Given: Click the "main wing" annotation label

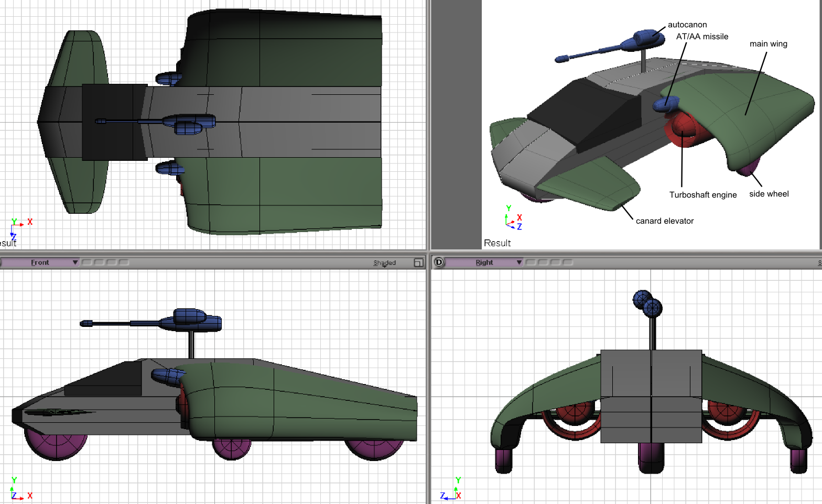Looking at the screenshot, I should [768, 44].
